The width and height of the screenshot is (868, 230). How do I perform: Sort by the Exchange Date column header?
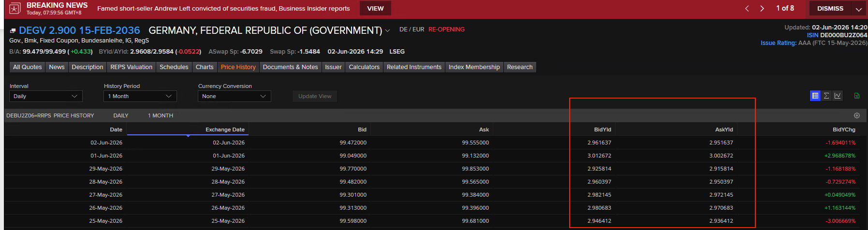click(225, 129)
